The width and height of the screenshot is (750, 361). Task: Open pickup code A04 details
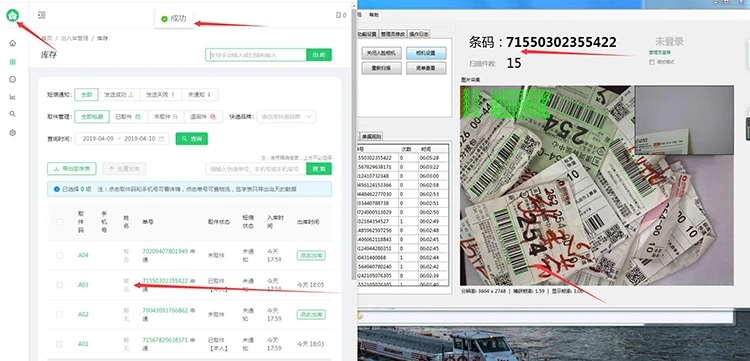(x=83, y=255)
